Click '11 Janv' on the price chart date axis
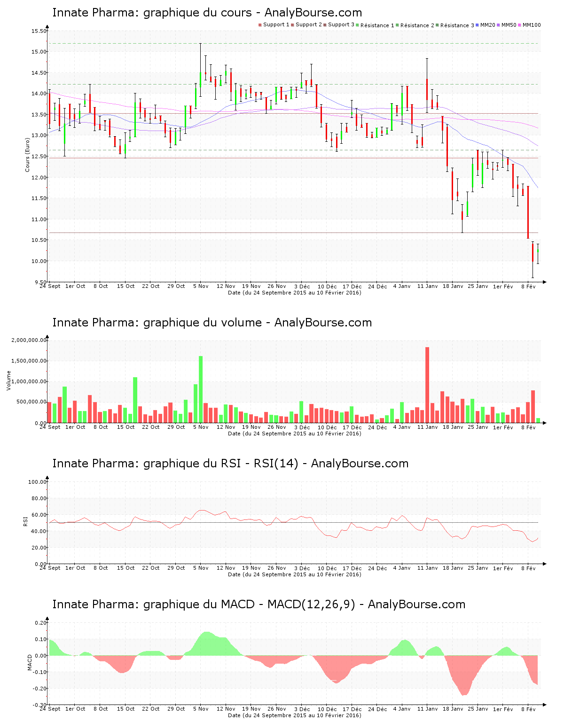The image size is (564, 728). (x=427, y=286)
